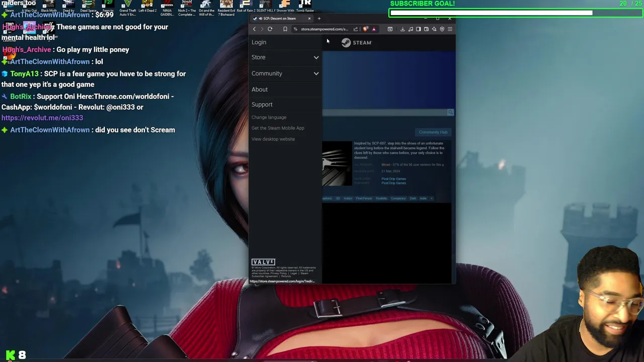Click the Dark tag
This screenshot has height=362, width=644.
tap(413, 199)
